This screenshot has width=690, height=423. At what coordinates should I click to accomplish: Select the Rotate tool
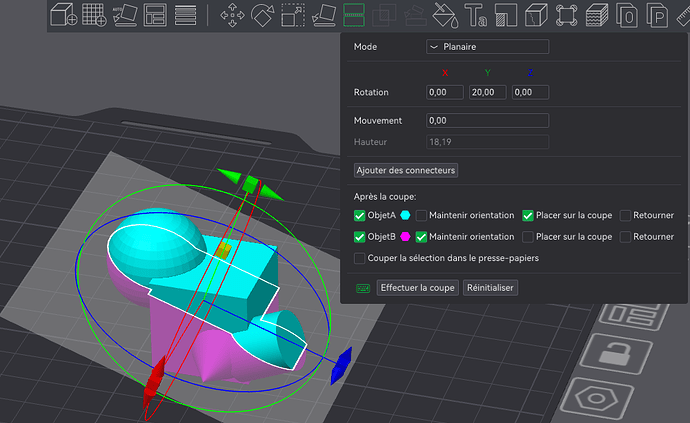[263, 15]
